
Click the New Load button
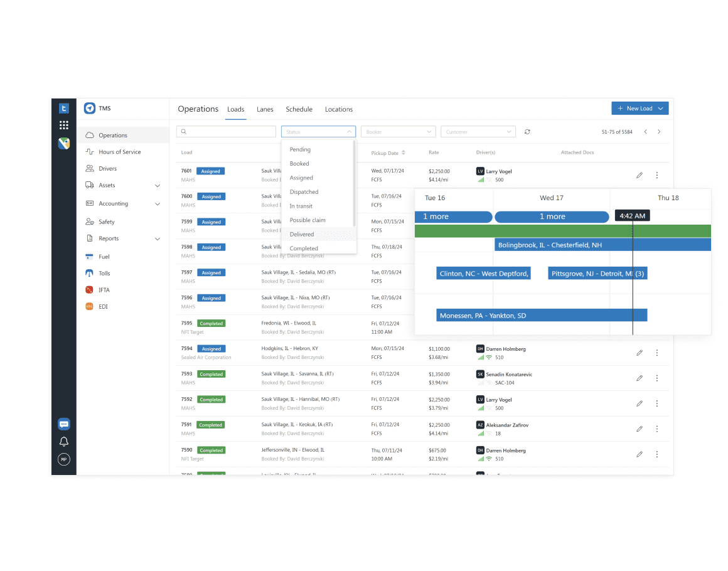(640, 108)
